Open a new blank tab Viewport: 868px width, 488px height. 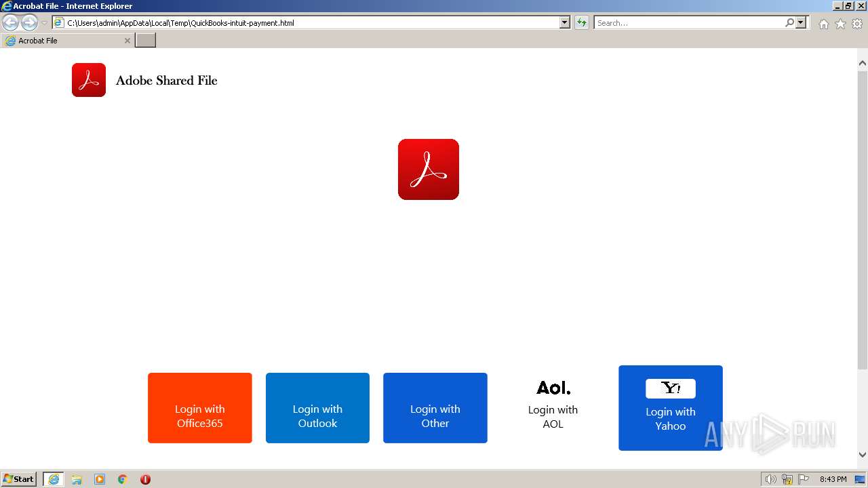(x=146, y=41)
